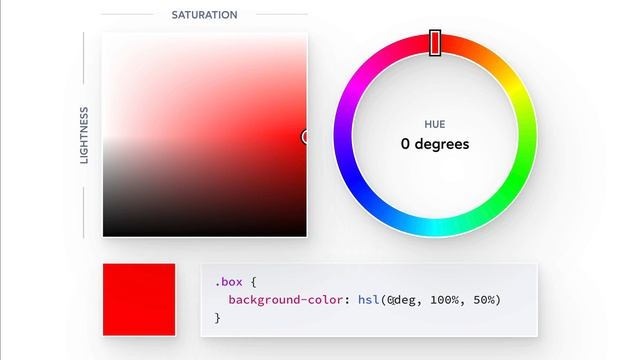Click the '0deg' hue value in code

(401, 300)
